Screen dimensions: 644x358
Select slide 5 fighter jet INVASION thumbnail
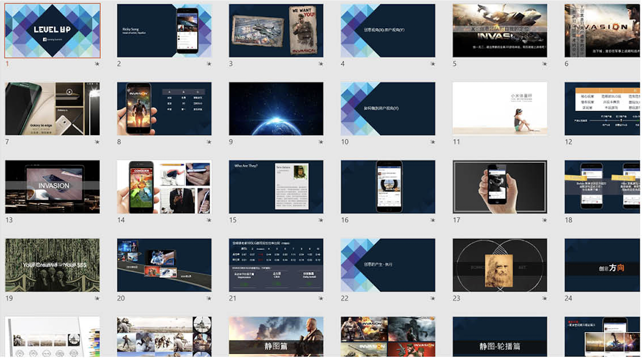(x=500, y=31)
